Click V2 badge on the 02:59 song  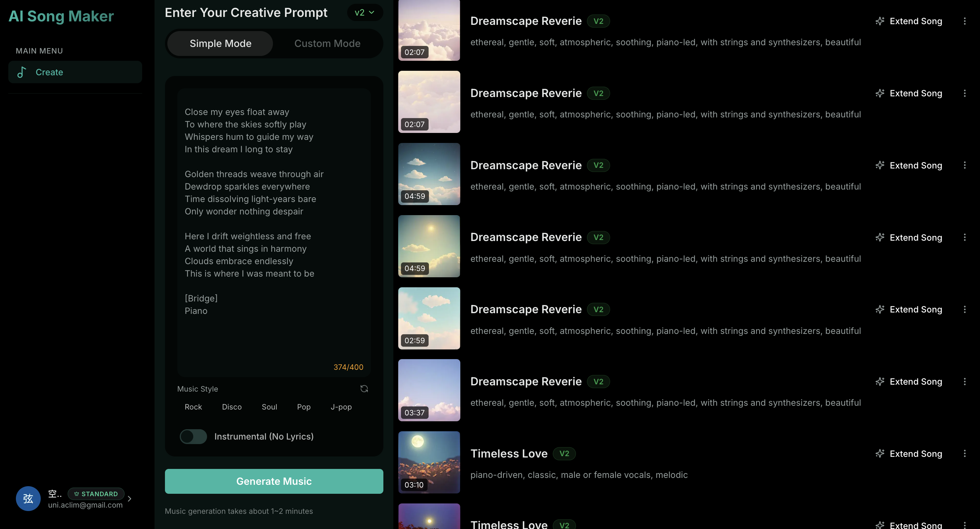(598, 309)
